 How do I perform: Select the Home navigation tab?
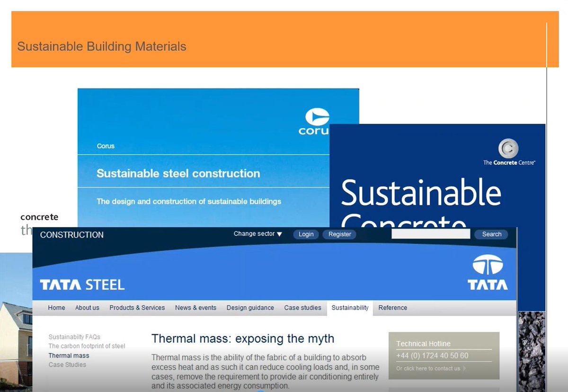(x=56, y=308)
